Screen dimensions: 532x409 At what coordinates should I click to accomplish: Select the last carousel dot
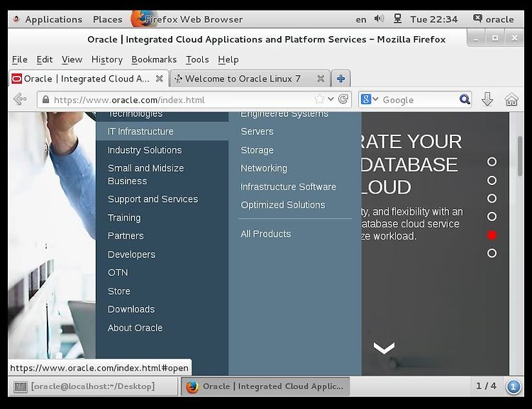tap(492, 253)
